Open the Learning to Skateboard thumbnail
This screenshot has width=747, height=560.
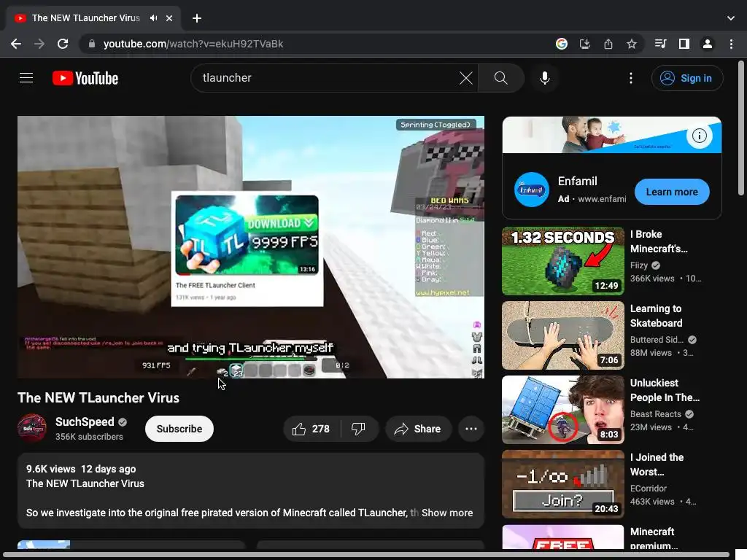562,335
